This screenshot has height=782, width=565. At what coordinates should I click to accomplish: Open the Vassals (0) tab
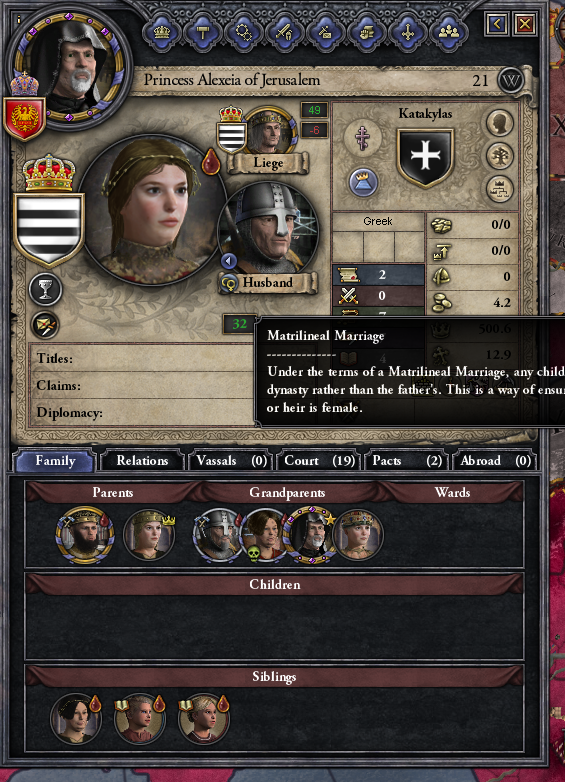pos(231,461)
